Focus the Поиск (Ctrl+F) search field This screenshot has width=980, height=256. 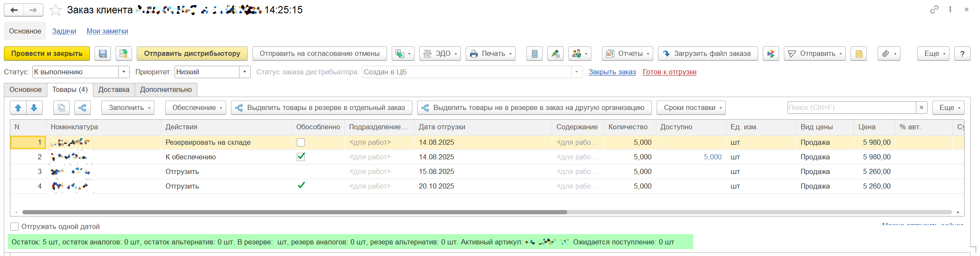851,108
